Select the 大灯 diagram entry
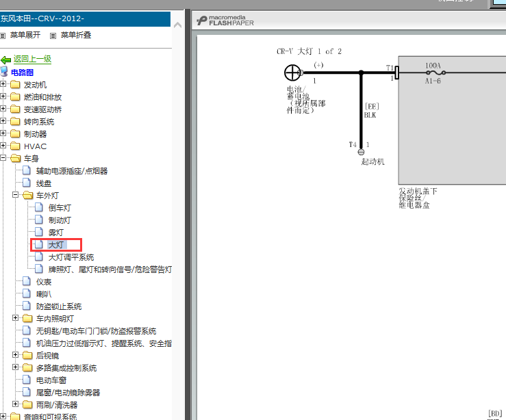The height and width of the screenshot is (420, 506). click(56, 245)
